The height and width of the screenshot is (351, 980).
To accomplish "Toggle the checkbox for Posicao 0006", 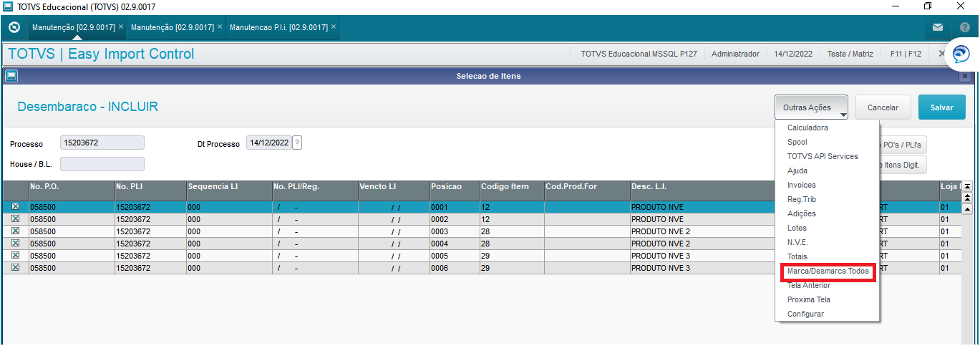I will click(15, 268).
